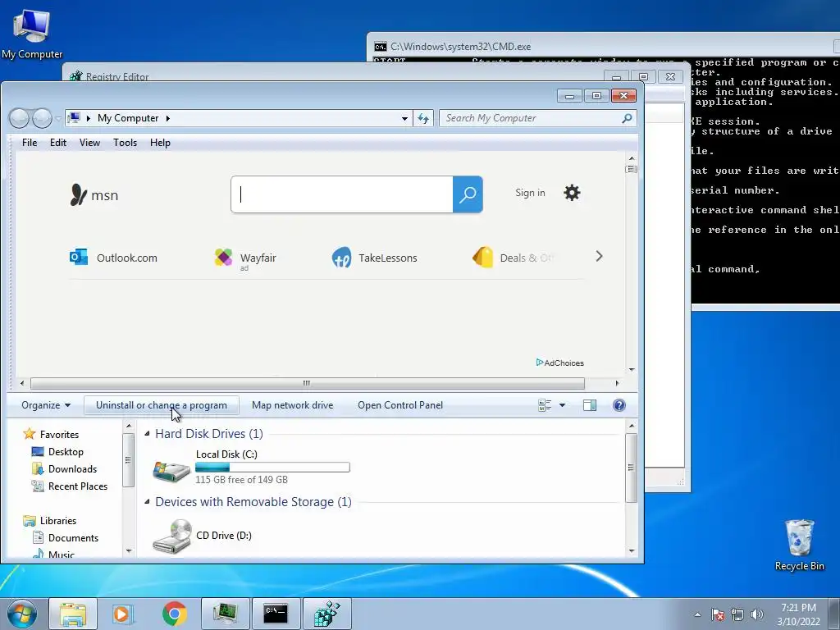Viewport: 840px width, 630px height.
Task: Select Libraries in navigation pane
Action: 50,521
